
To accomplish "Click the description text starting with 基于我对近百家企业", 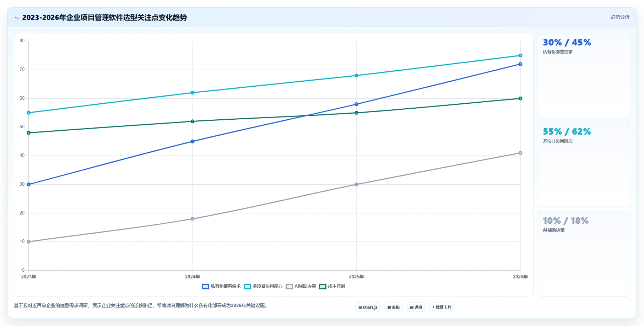I will tap(141, 305).
